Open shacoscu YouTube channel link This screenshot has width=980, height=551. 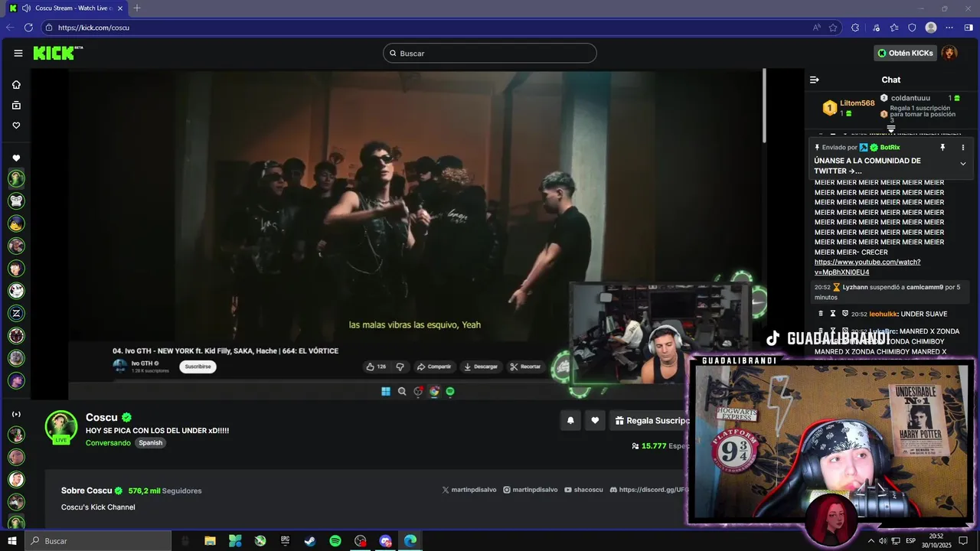pos(583,490)
